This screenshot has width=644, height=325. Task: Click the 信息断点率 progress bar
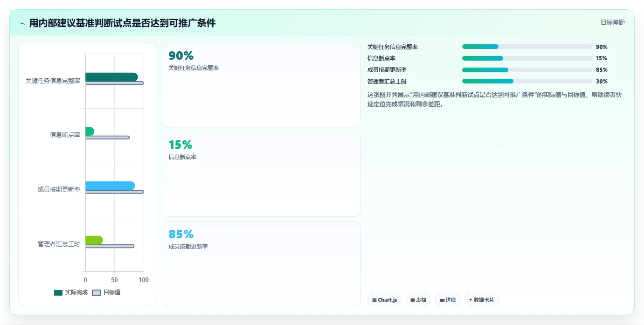click(527, 58)
